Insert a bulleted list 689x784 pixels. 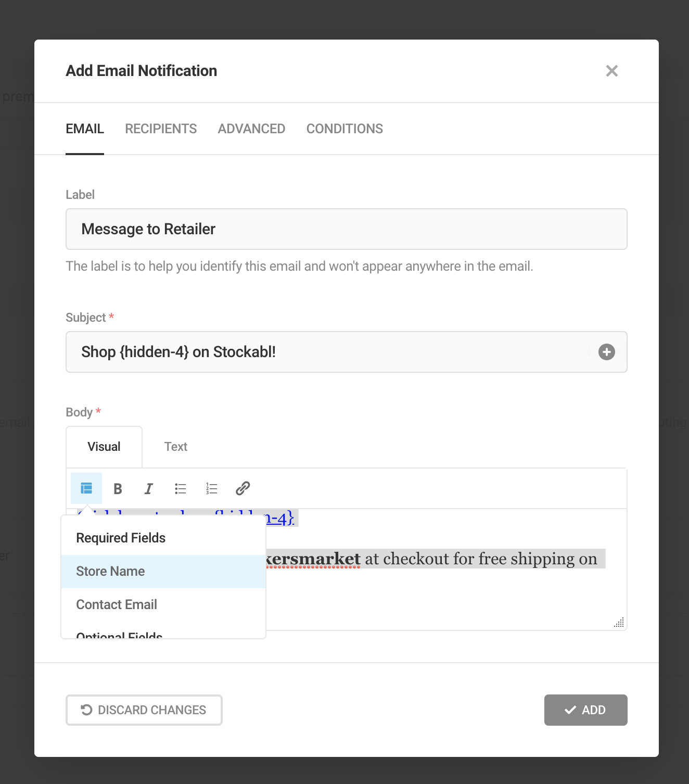pyautogui.click(x=180, y=488)
